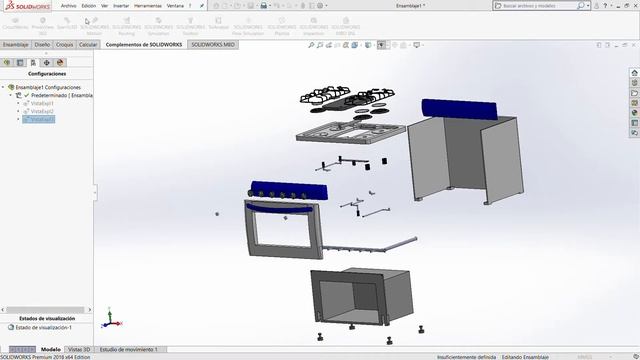
Task: Click the Options gear icon in title bar
Action: [x=320, y=6]
